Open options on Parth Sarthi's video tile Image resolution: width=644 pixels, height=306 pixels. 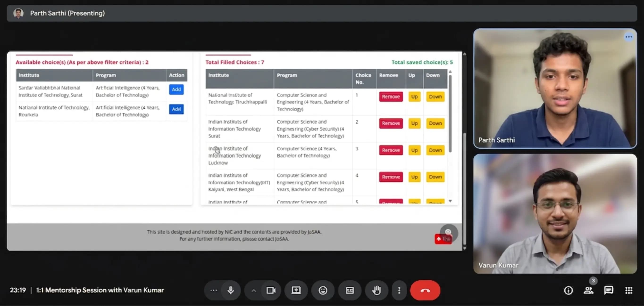(x=628, y=37)
